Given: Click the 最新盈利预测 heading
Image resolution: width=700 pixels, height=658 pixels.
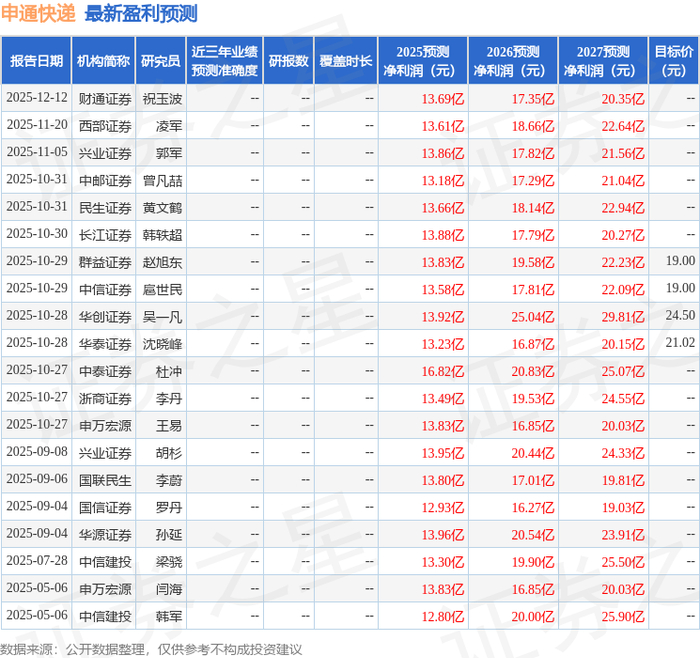Looking at the screenshot, I should coord(141,13).
